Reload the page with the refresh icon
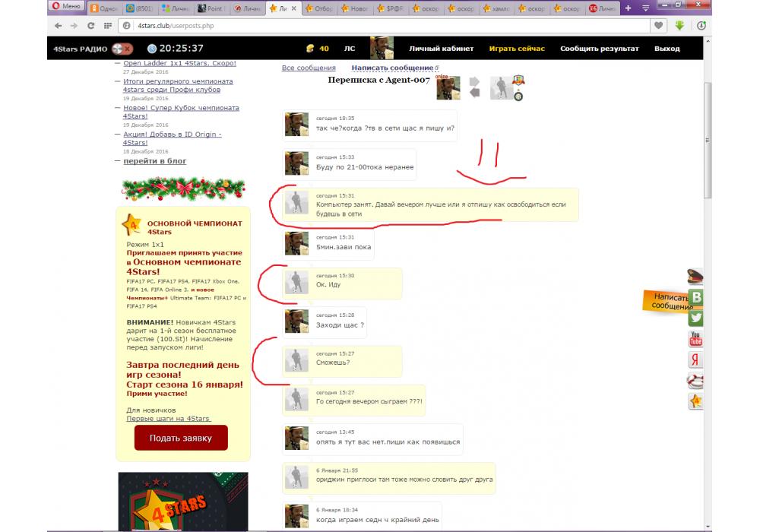Viewport: 760px width, 532px height. 90,26
